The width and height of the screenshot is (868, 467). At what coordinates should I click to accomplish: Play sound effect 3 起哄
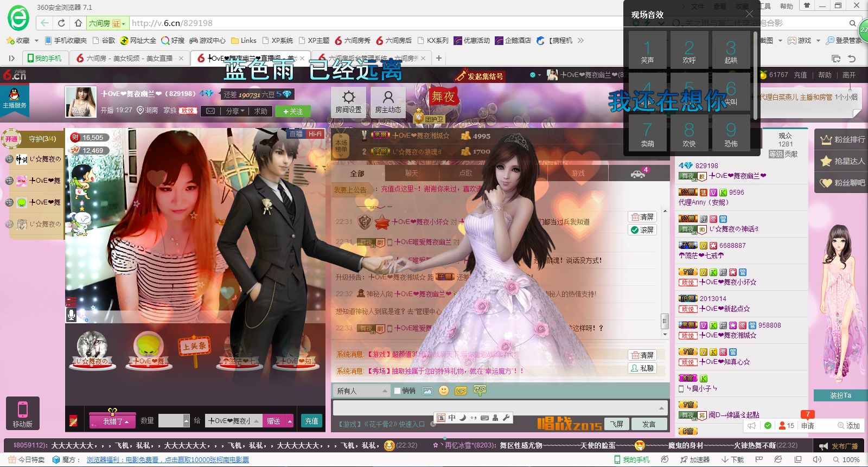click(731, 51)
